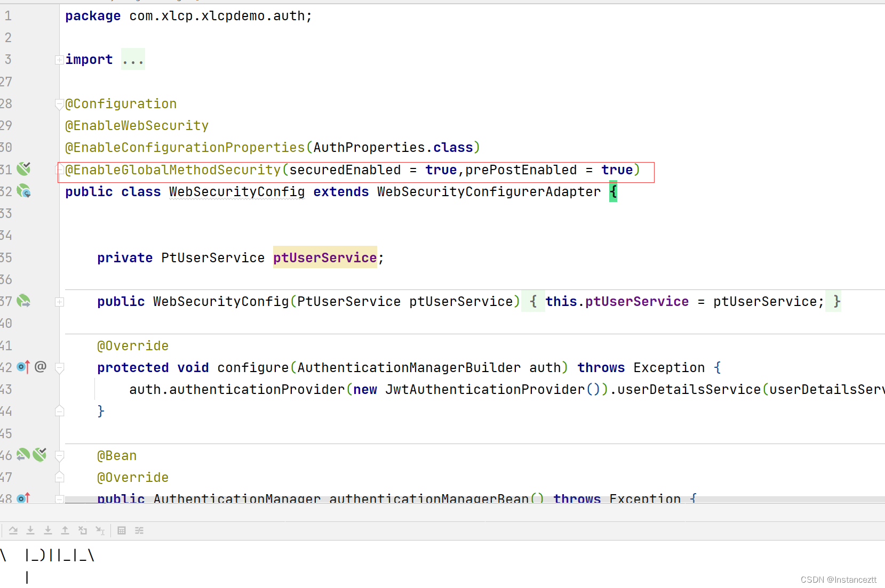Click the fold marker on line 47
The image size is (885, 588).
(x=59, y=477)
